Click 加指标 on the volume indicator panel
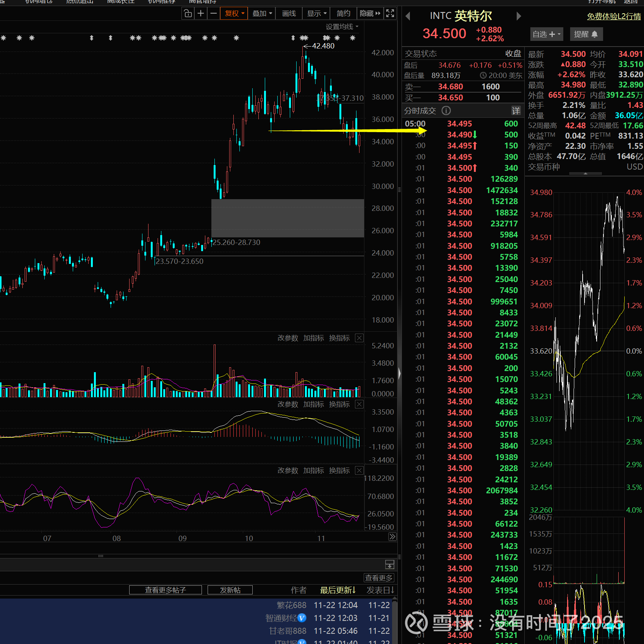 click(x=314, y=338)
